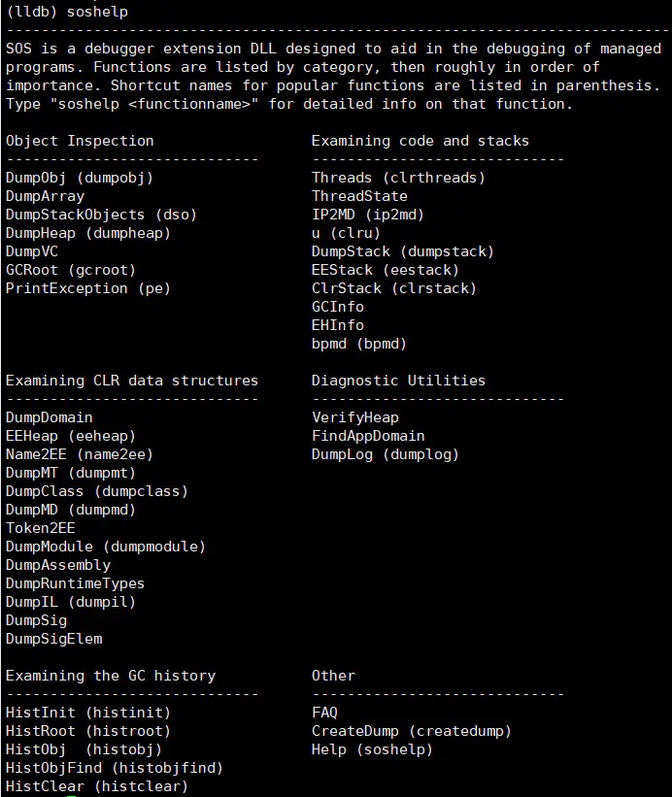The height and width of the screenshot is (797, 672).
Task: Click the bpmd (bpmd) command text
Action: (359, 344)
